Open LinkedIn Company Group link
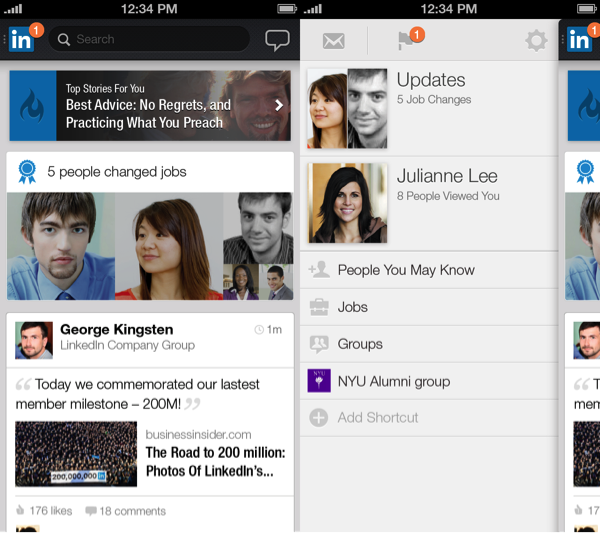The image size is (600, 533). pos(127,345)
